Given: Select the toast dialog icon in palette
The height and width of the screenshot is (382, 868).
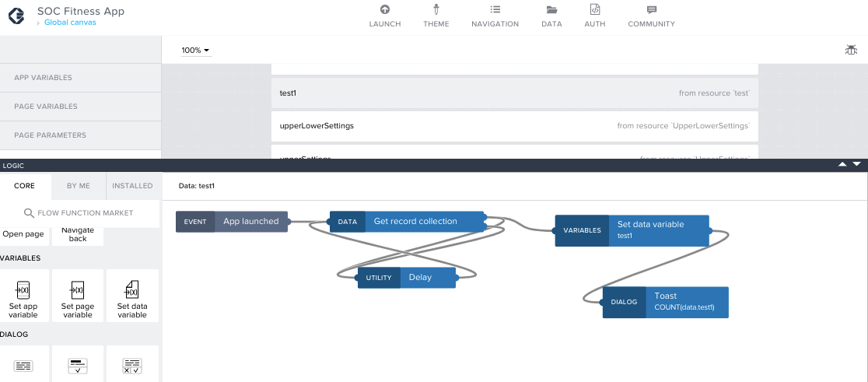Looking at the screenshot, I should [23, 366].
